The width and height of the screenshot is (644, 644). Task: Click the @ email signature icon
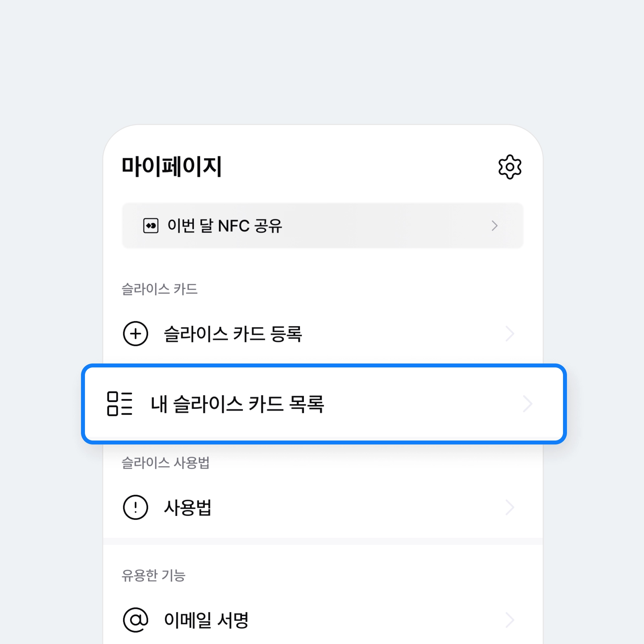point(135,620)
